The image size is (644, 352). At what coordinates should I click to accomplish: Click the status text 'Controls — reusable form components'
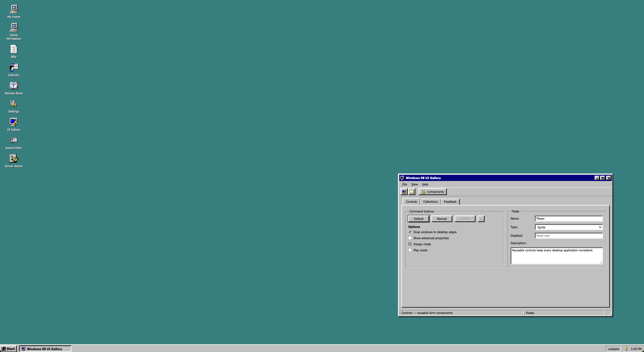(427, 313)
